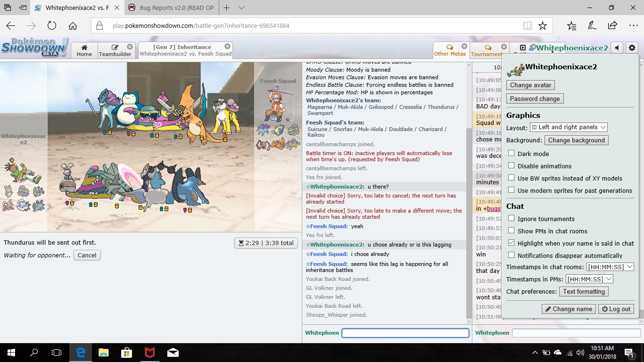Cancel the waiting team preview choice
The width and height of the screenshot is (644, 362).
tap(87, 255)
